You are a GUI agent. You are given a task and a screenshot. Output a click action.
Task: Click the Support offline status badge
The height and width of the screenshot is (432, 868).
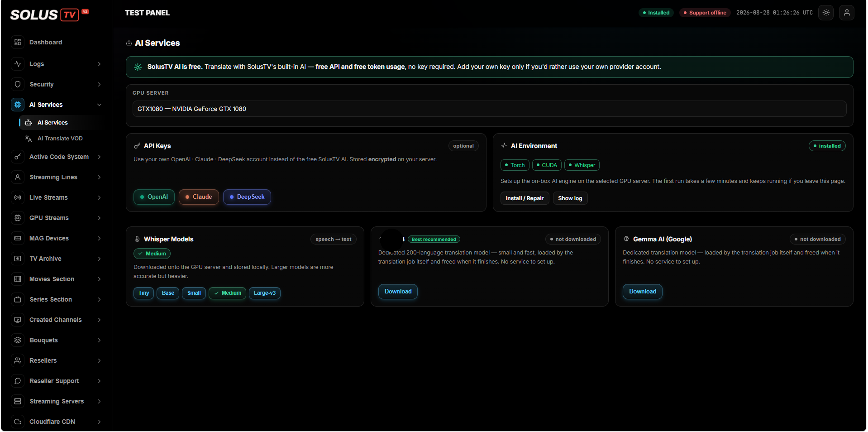pyautogui.click(x=705, y=13)
